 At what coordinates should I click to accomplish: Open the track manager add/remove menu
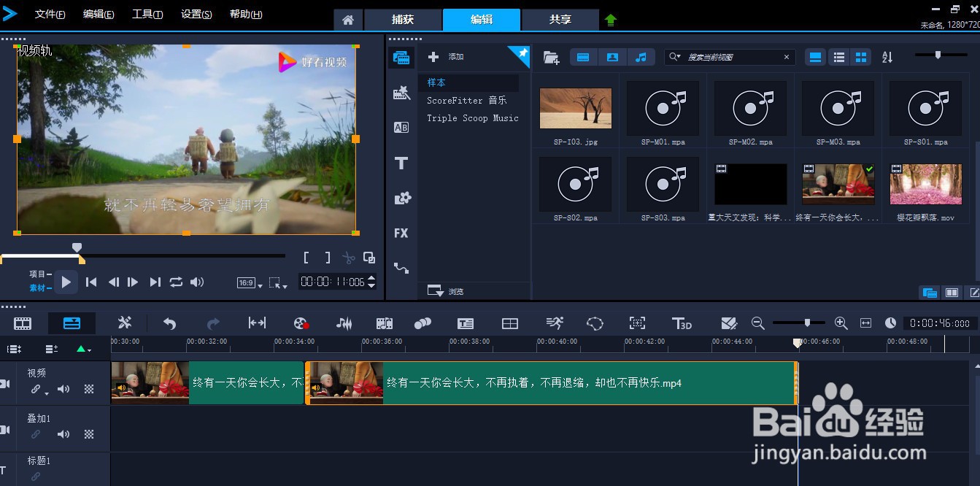pyautogui.click(x=51, y=350)
